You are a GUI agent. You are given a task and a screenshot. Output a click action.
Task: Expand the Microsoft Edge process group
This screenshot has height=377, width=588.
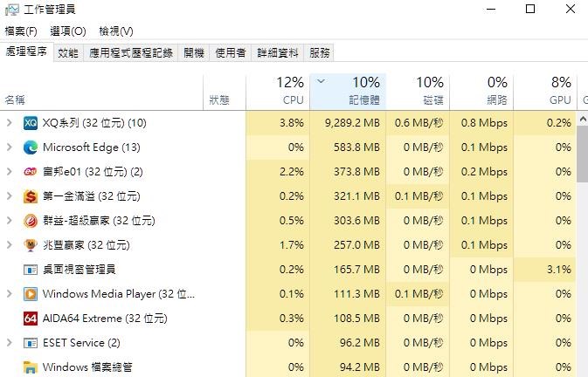(10, 147)
